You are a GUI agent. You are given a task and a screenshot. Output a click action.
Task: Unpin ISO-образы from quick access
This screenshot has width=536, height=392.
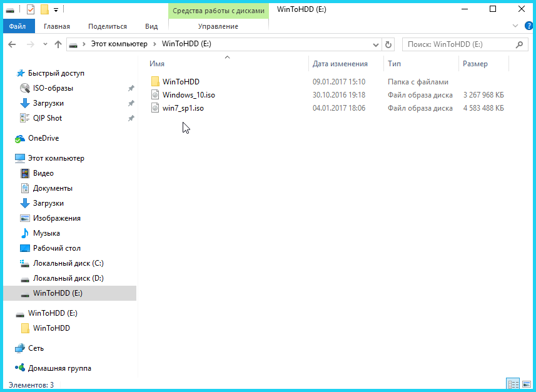click(131, 88)
